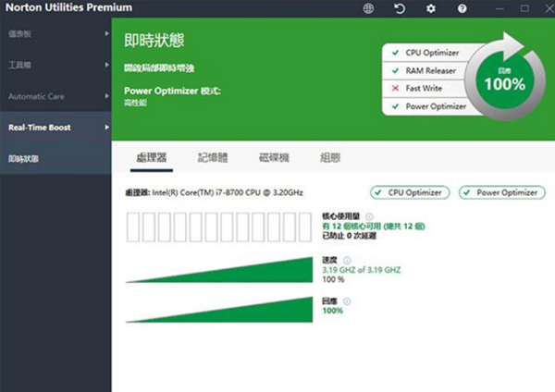This screenshot has width=555, height=392.
Task: Toggle the CPU Optimizer pill button
Action: pos(410,193)
